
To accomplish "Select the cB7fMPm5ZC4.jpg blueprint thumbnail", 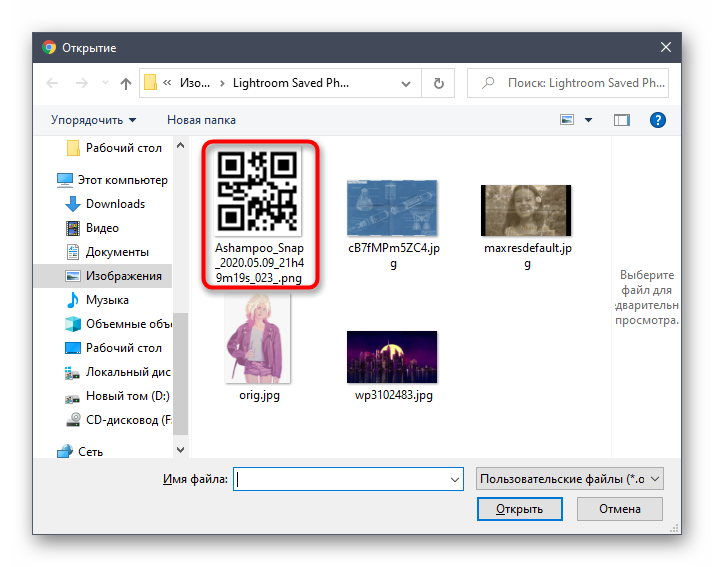I will click(392, 208).
